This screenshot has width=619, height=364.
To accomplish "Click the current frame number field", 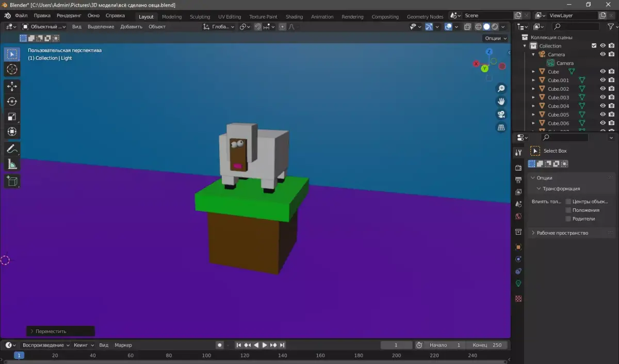I will coord(396,345).
